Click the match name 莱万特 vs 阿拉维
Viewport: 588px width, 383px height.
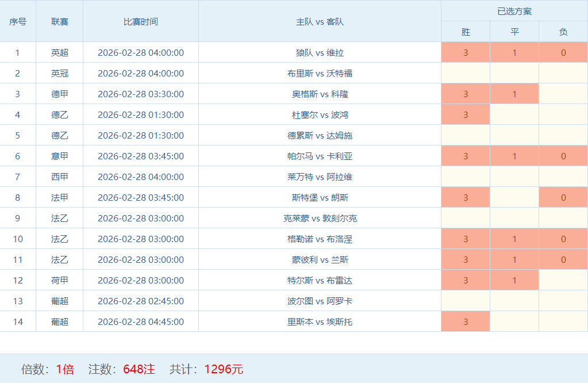click(x=320, y=177)
